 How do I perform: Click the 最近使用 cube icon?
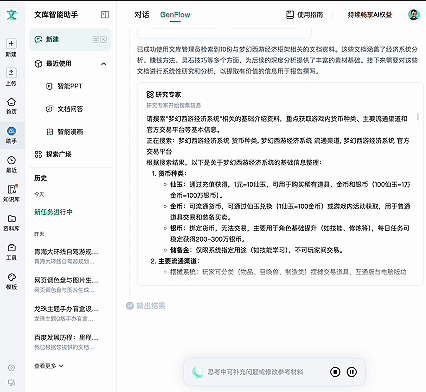(38, 63)
